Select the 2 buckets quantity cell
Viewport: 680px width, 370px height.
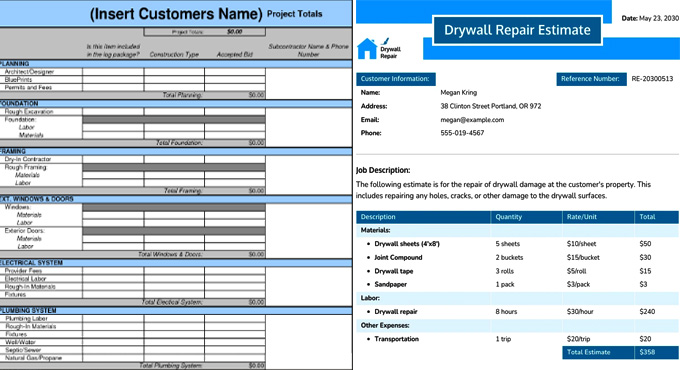509,257
